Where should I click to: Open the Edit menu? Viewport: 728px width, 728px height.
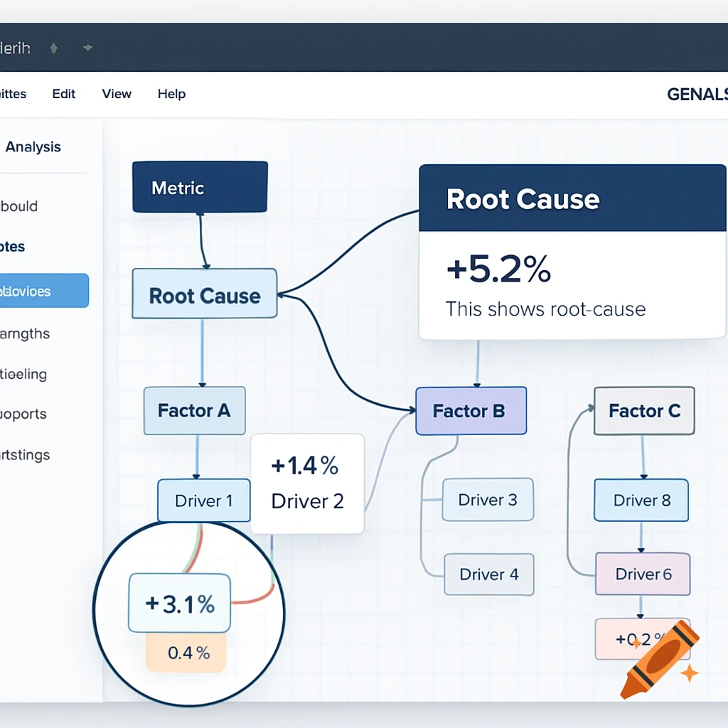tap(63, 93)
